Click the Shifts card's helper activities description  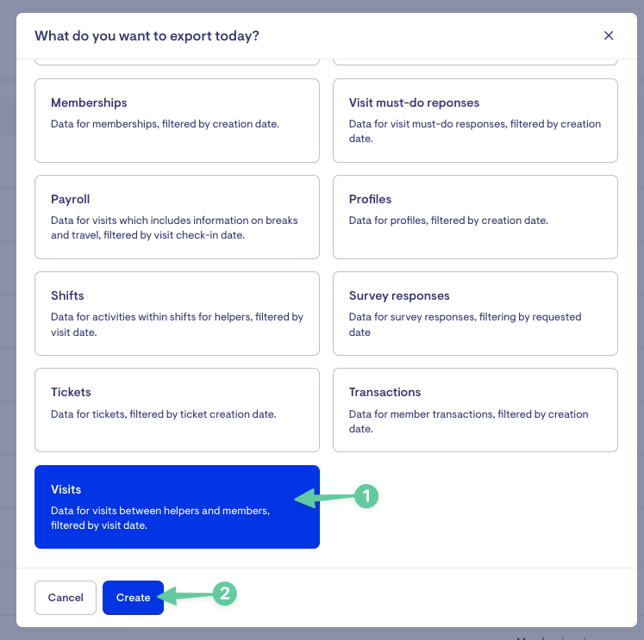[x=177, y=324]
